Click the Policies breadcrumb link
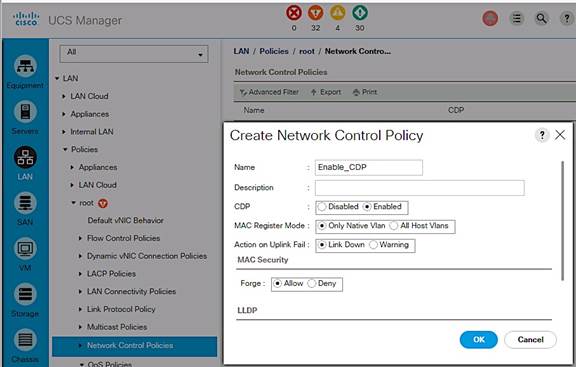This screenshot has width=576, height=367. pyautogui.click(x=274, y=51)
